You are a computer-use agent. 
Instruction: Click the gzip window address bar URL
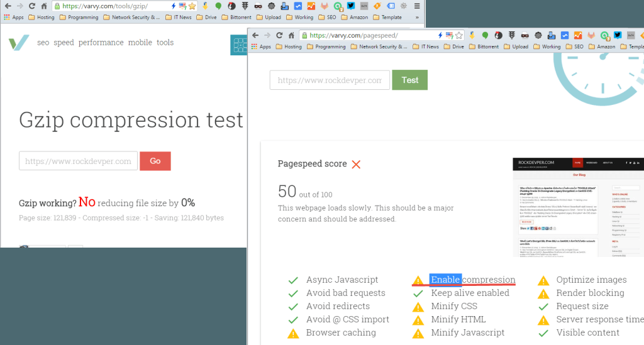[x=105, y=6]
